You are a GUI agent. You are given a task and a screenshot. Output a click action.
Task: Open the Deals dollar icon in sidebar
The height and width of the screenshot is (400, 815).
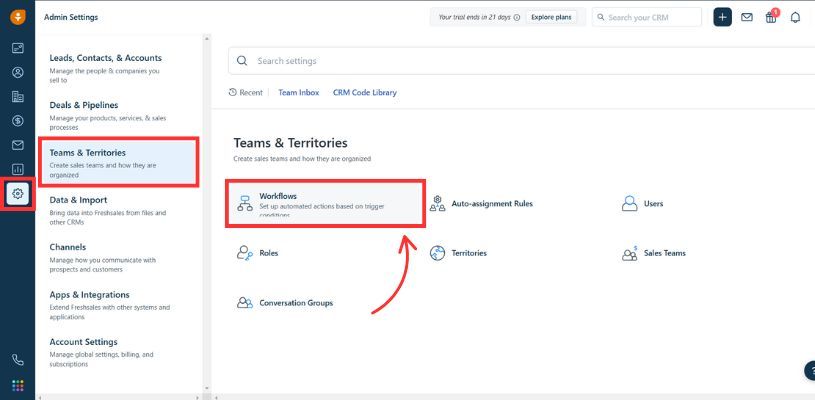18,121
